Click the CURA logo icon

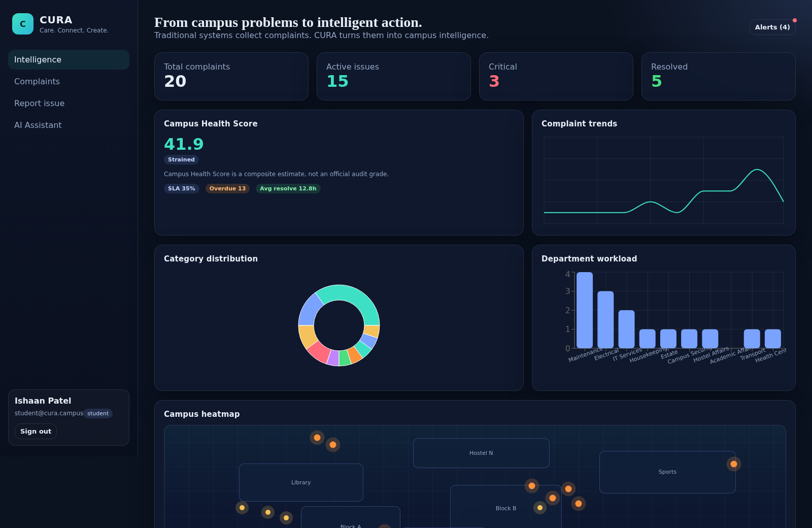[23, 24]
